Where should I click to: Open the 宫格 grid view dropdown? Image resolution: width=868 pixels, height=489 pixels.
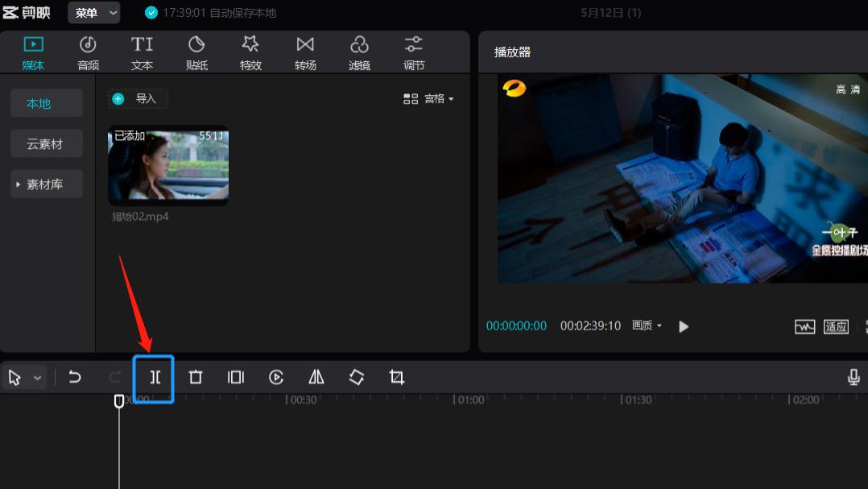(x=428, y=98)
